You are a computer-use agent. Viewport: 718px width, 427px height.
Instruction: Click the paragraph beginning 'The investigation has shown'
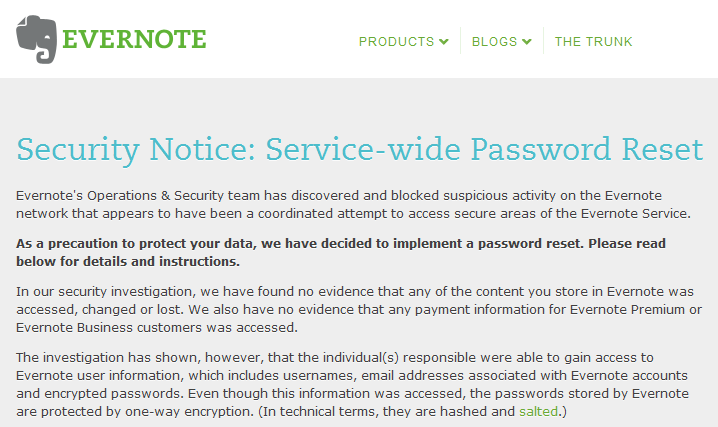point(353,384)
